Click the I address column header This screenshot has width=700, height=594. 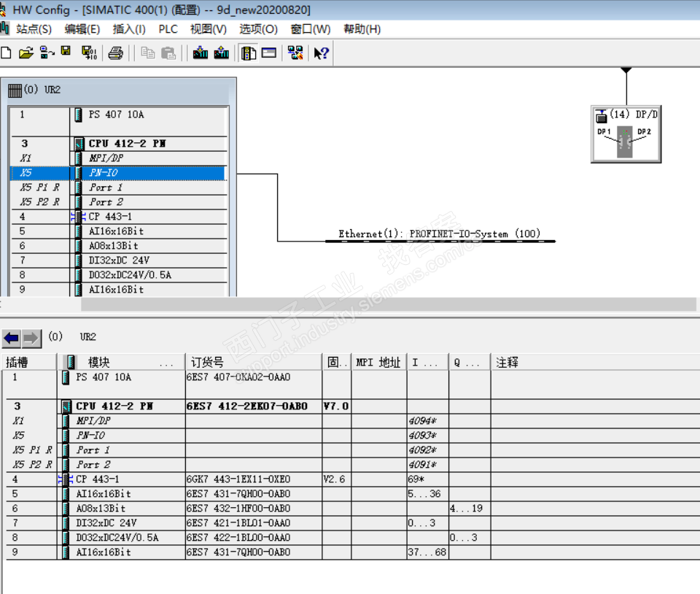(x=428, y=362)
